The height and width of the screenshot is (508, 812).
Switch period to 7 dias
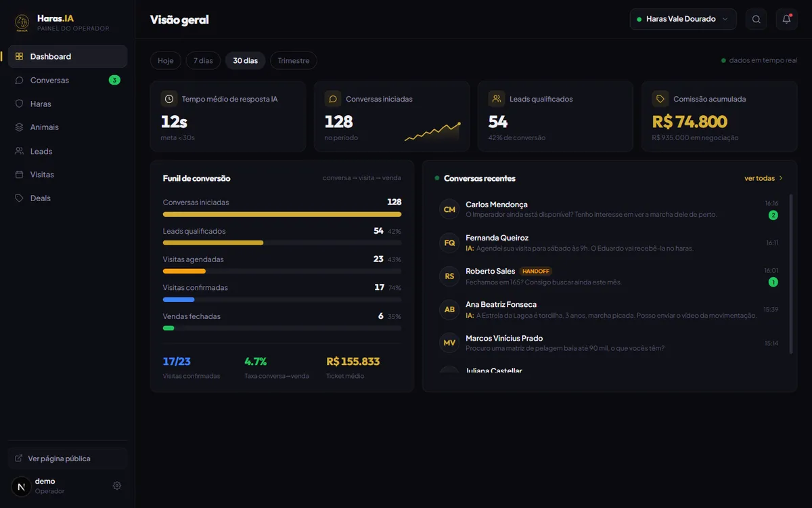tap(203, 61)
